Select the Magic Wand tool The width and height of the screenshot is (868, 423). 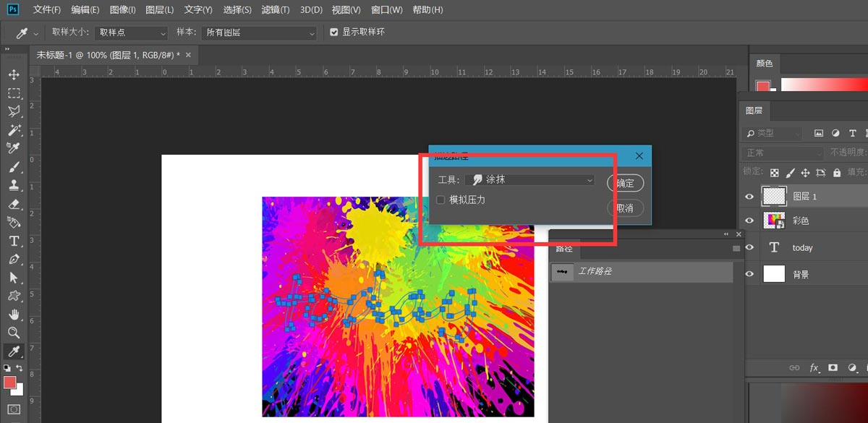[14, 130]
